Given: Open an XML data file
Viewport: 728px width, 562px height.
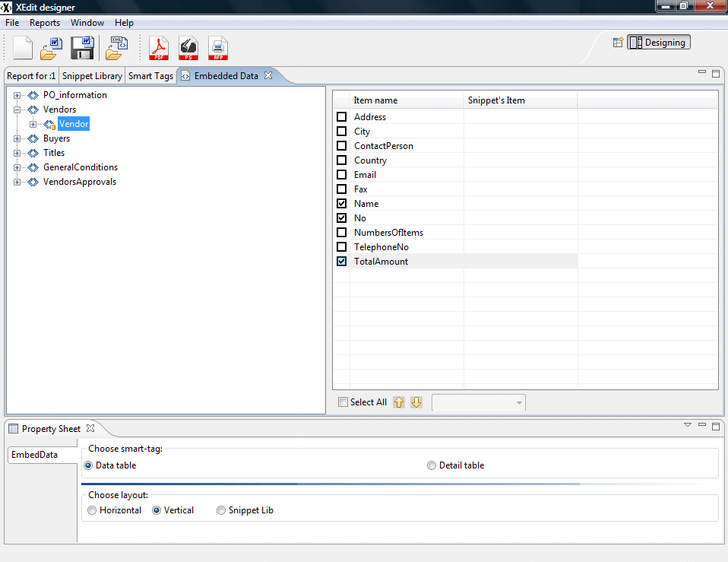Looking at the screenshot, I should tap(116, 48).
